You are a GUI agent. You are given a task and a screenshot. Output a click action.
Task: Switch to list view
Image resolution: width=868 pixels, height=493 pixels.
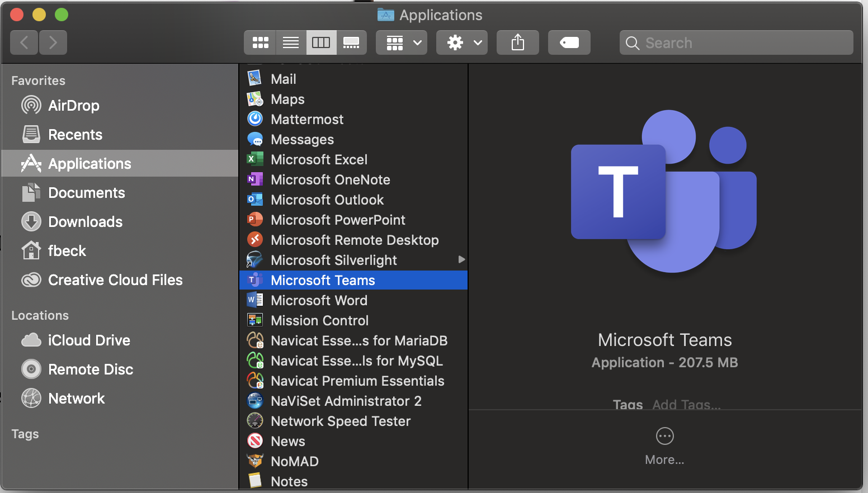(291, 42)
